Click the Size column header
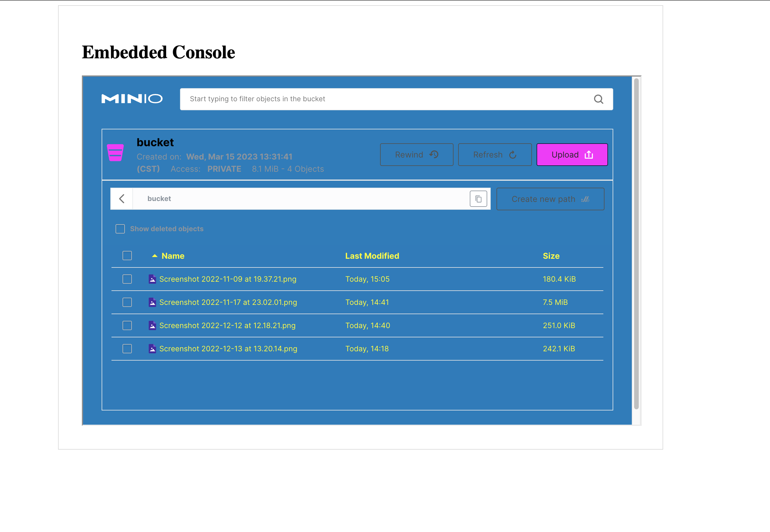 point(551,256)
